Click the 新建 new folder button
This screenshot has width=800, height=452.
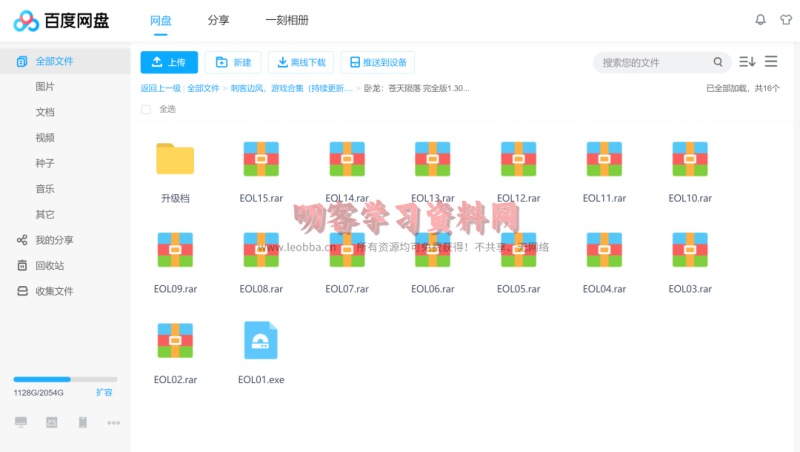tap(233, 62)
